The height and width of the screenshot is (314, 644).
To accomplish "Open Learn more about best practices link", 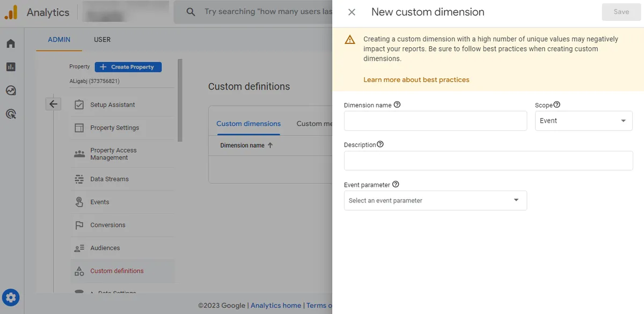I will (416, 79).
